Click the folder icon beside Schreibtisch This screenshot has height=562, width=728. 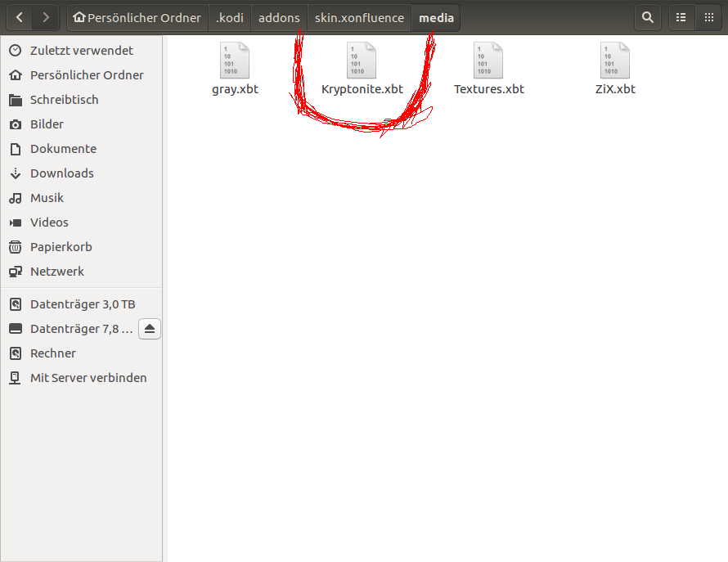pyautogui.click(x=16, y=100)
